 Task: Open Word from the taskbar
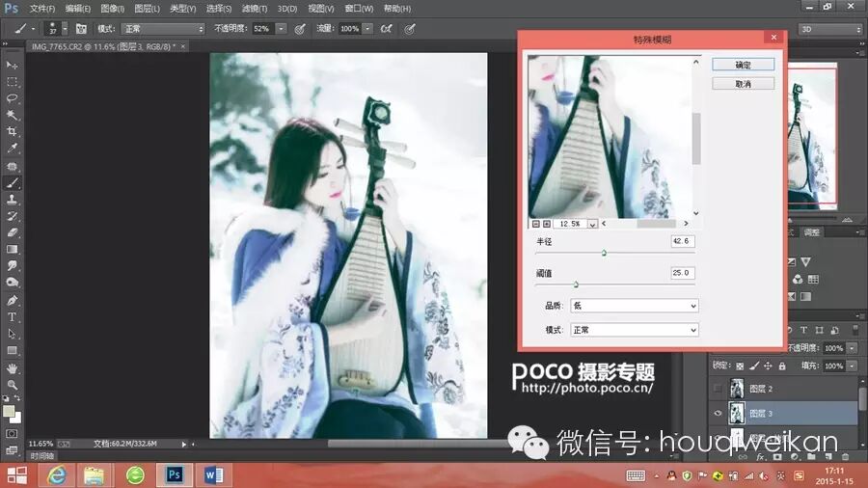coord(214,475)
